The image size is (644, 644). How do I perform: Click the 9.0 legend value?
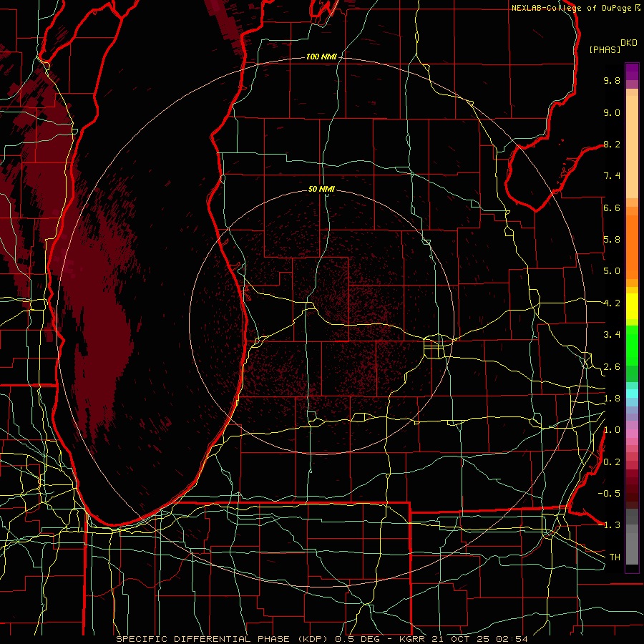coord(612,112)
